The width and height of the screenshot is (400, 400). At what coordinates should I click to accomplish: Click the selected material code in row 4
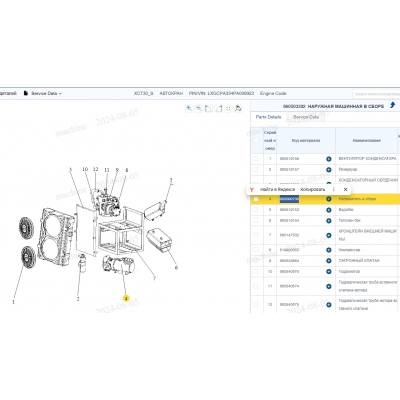tap(289, 199)
